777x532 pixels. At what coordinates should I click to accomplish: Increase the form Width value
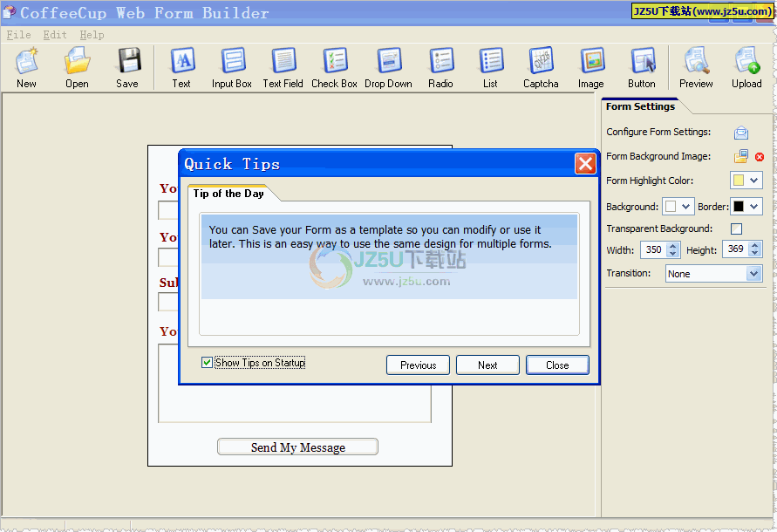pyautogui.click(x=672, y=246)
